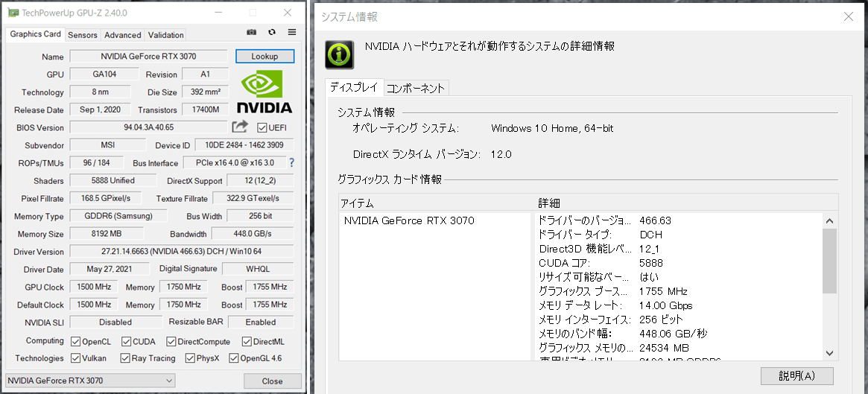Click the 詳細 column header
Viewport: 868px width, 394px height.
coord(686,202)
